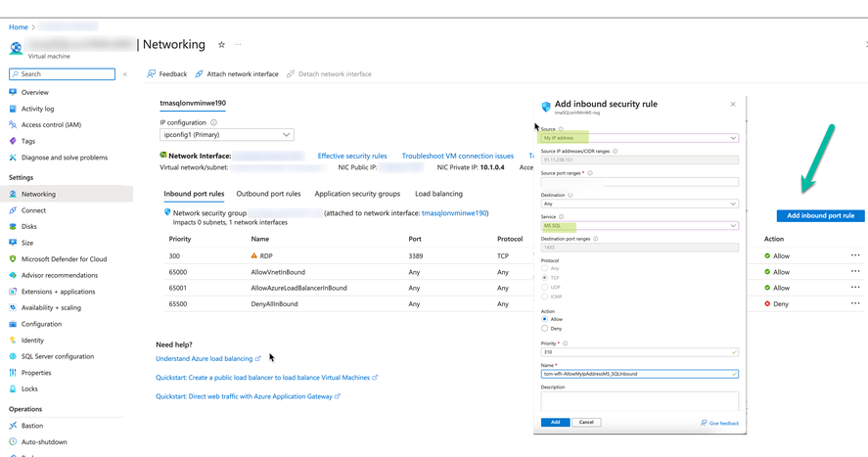Click the Properties icon in the sidebar
Image resolution: width=868 pixels, height=457 pixels.
click(13, 372)
